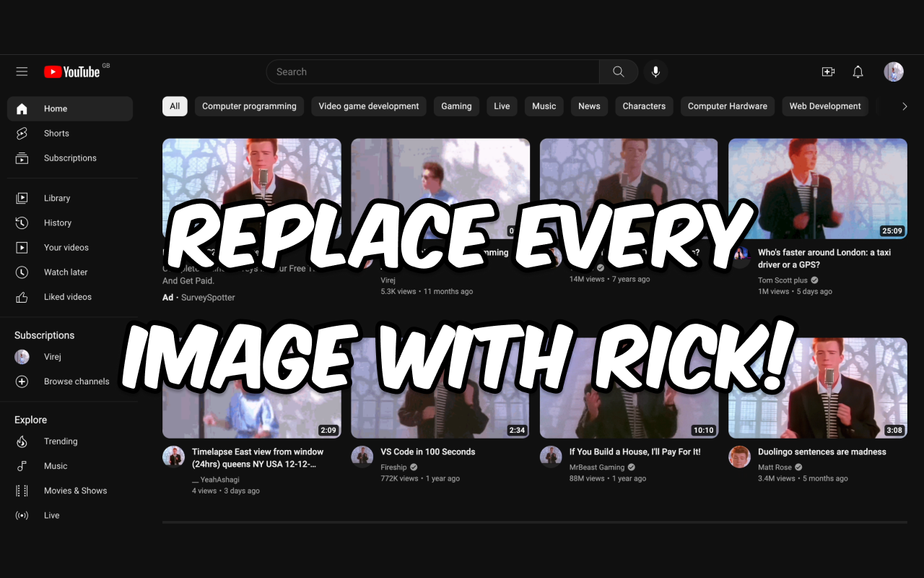Open the Create video icon
Image resolution: width=924 pixels, height=578 pixels.
point(828,72)
